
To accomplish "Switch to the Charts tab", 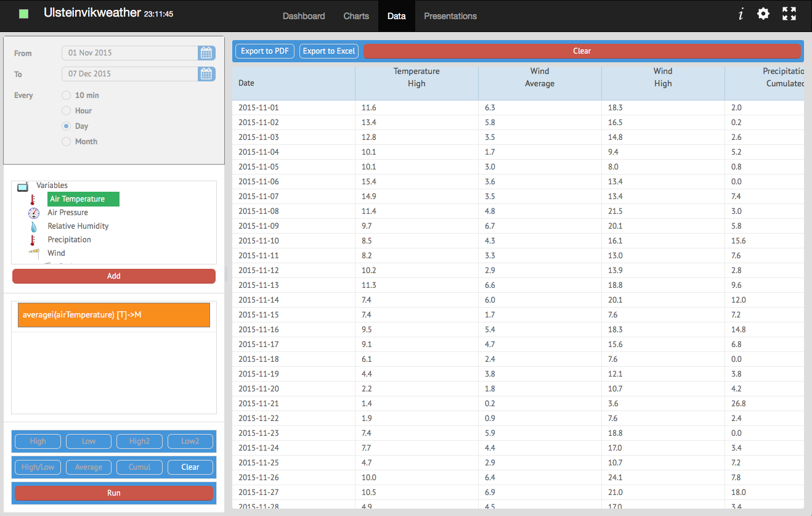I will [356, 16].
